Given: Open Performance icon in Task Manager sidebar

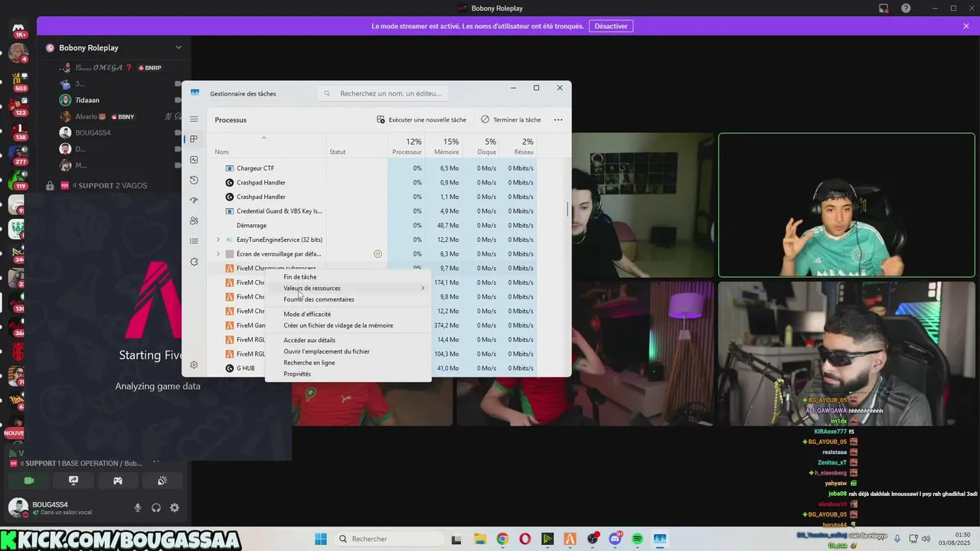Looking at the screenshot, I should 194,160.
